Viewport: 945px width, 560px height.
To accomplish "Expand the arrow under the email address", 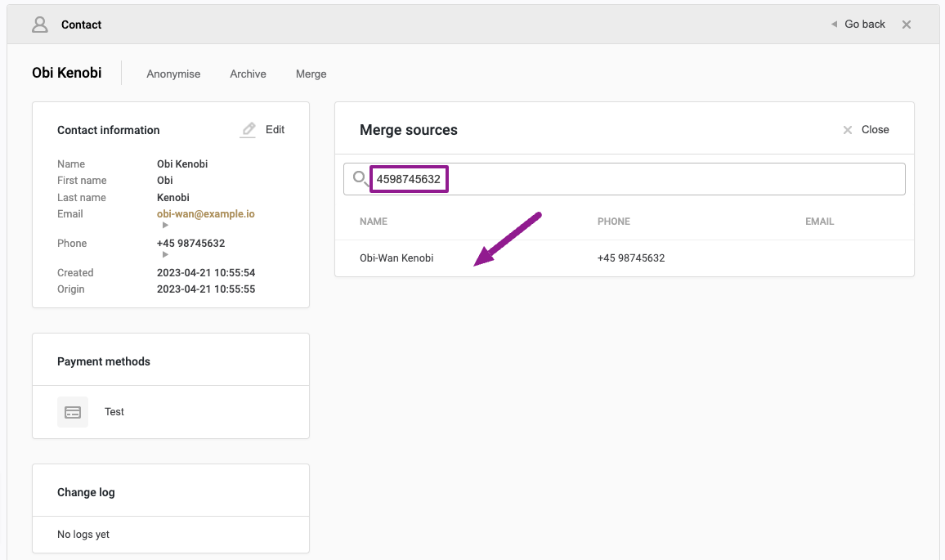I will pyautogui.click(x=165, y=226).
